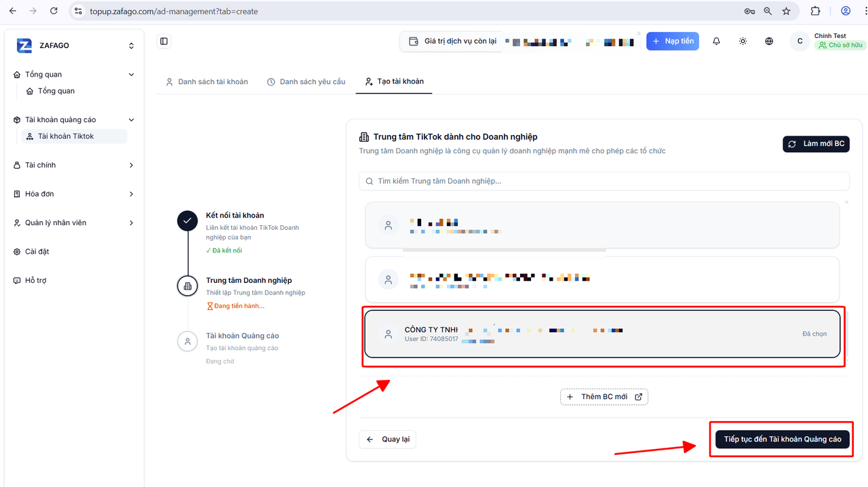
Task: Click the Đã chọn label
Action: tap(814, 334)
